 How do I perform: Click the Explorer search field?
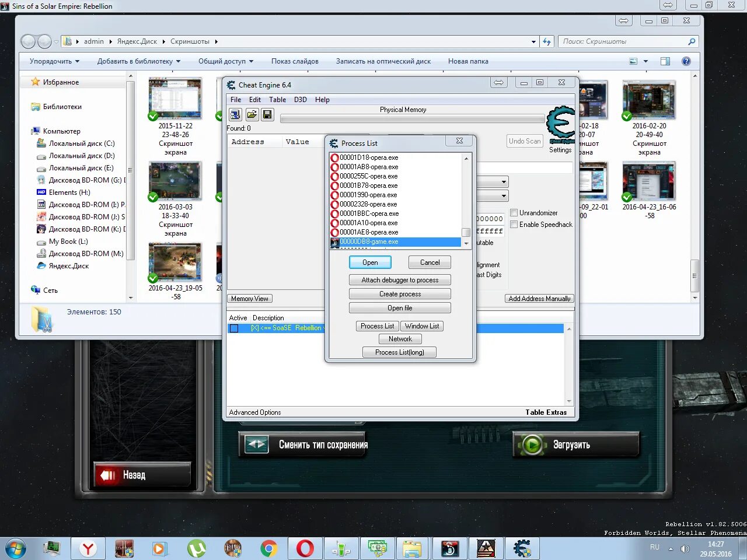[627, 41]
